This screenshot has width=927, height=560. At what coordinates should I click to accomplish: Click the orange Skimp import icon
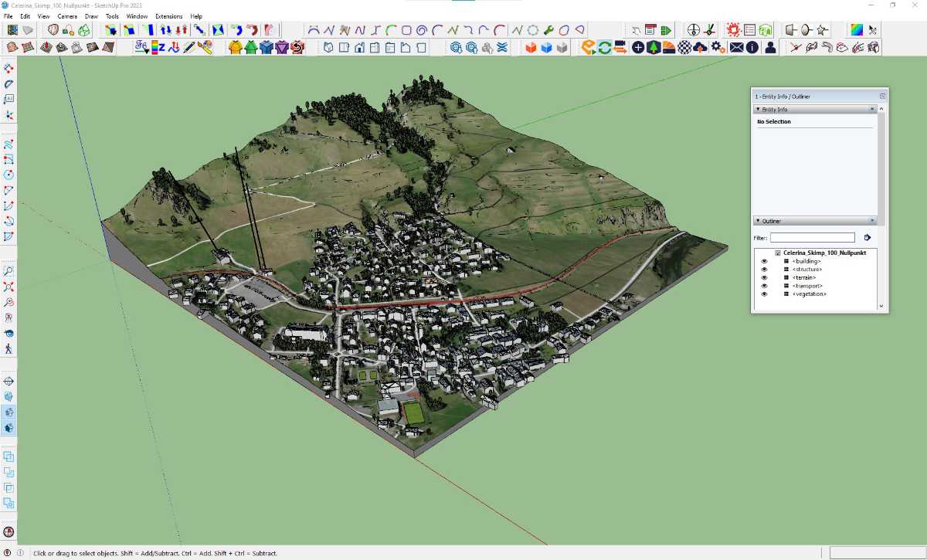click(x=588, y=47)
